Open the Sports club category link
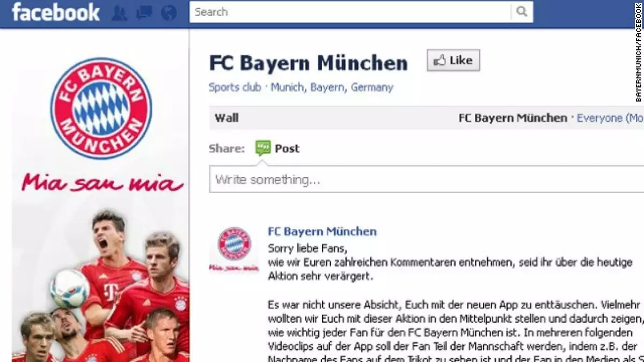Viewport: 644px width, 362px height. pos(235,87)
